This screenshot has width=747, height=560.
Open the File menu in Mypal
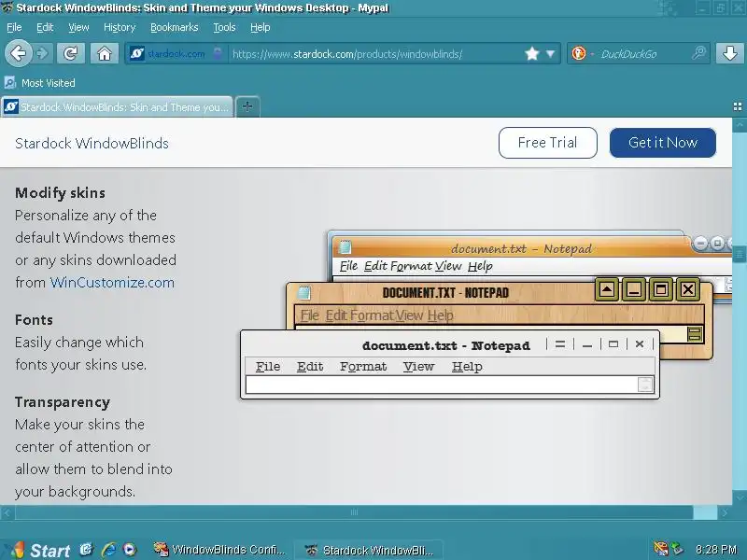(x=14, y=28)
